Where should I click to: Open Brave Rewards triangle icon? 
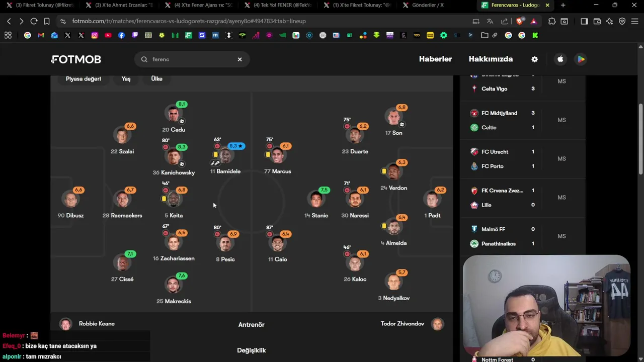(533, 21)
